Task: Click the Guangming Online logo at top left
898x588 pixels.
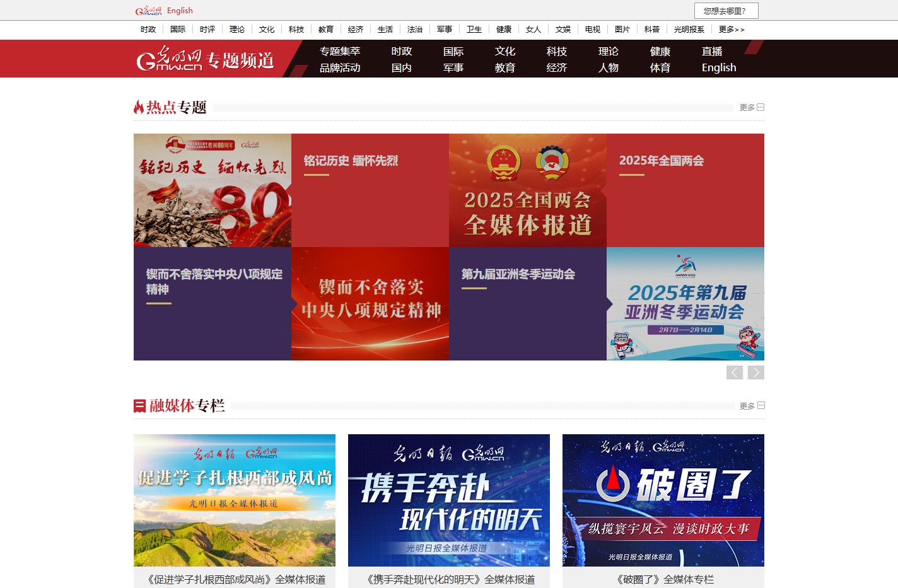Action: [x=148, y=11]
